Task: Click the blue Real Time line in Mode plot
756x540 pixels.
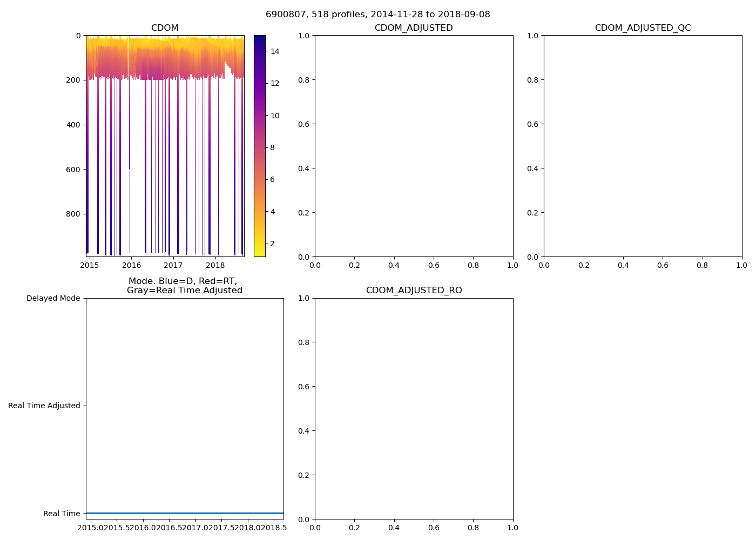Action: 185,513
